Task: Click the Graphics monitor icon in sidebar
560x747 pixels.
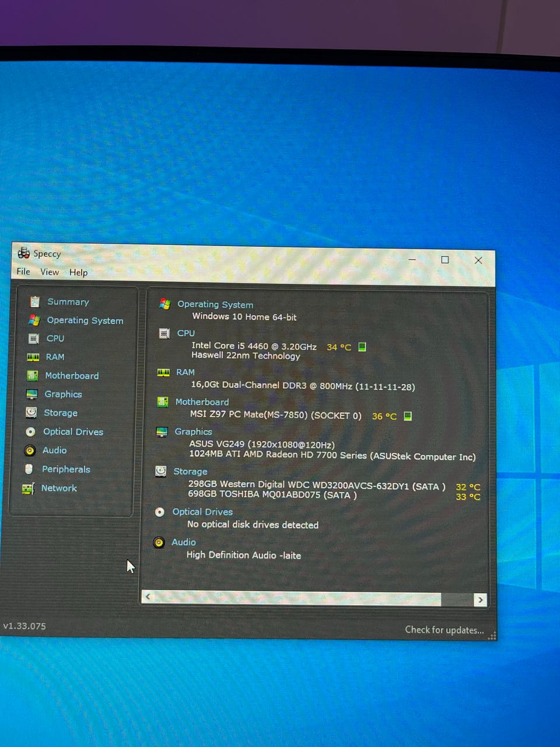Action: [32, 395]
